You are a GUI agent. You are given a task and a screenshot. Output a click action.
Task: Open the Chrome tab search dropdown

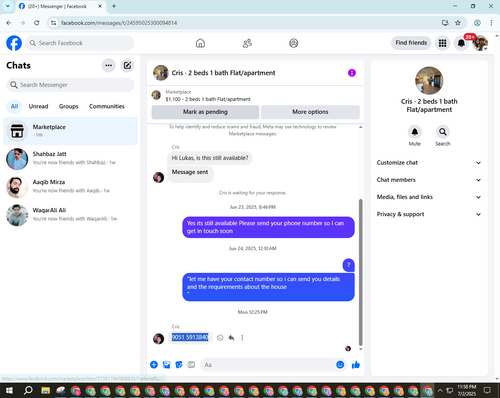click(x=8, y=6)
